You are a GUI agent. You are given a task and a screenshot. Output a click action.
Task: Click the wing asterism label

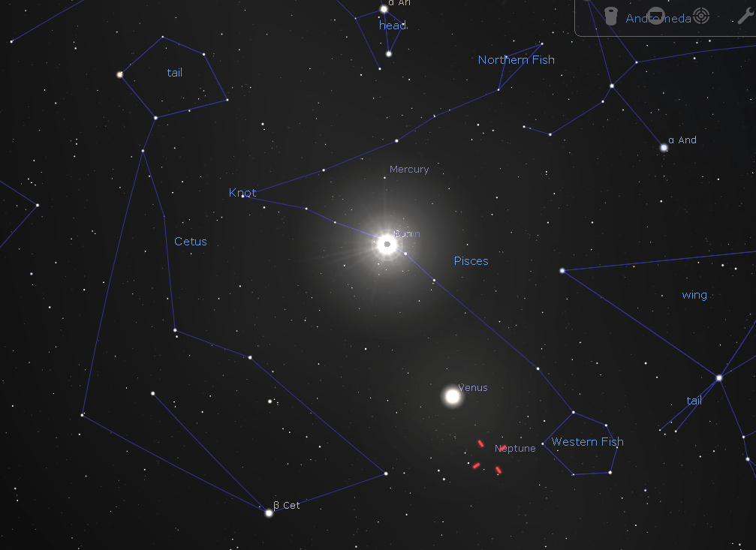coord(694,296)
